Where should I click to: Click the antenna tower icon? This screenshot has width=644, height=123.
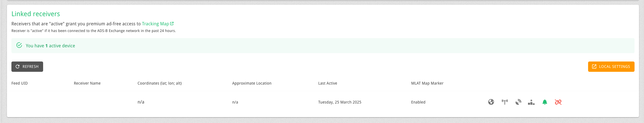(505, 102)
